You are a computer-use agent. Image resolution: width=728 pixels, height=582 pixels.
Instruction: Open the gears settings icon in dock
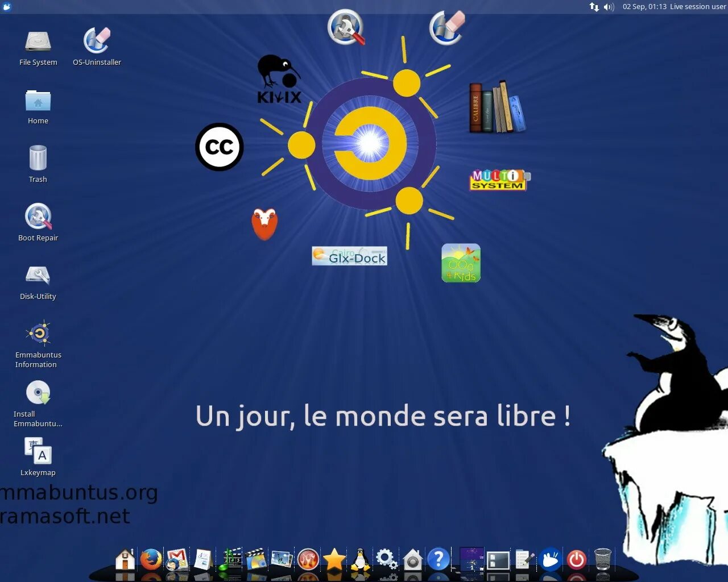pyautogui.click(x=387, y=560)
